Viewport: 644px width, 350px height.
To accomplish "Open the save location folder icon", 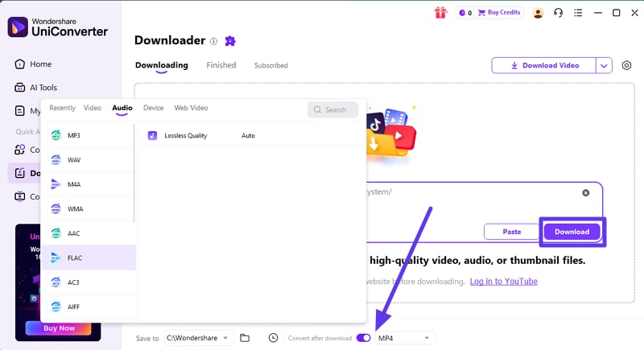I will (x=245, y=338).
